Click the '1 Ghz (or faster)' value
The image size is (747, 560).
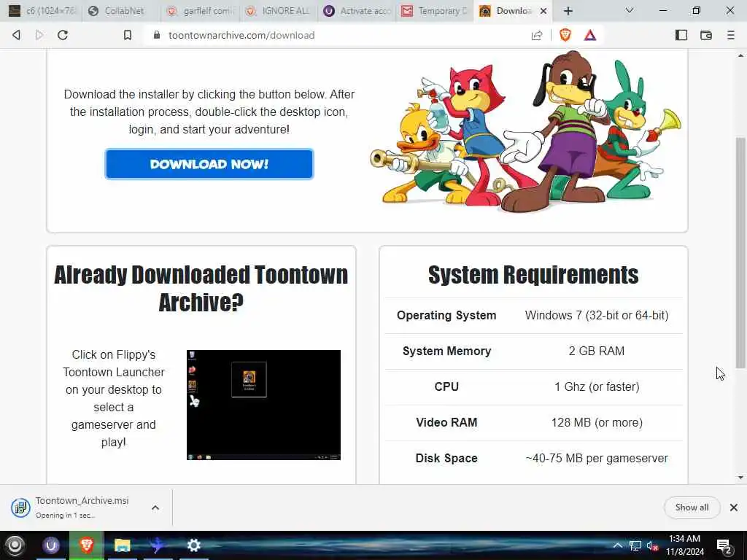coord(597,386)
